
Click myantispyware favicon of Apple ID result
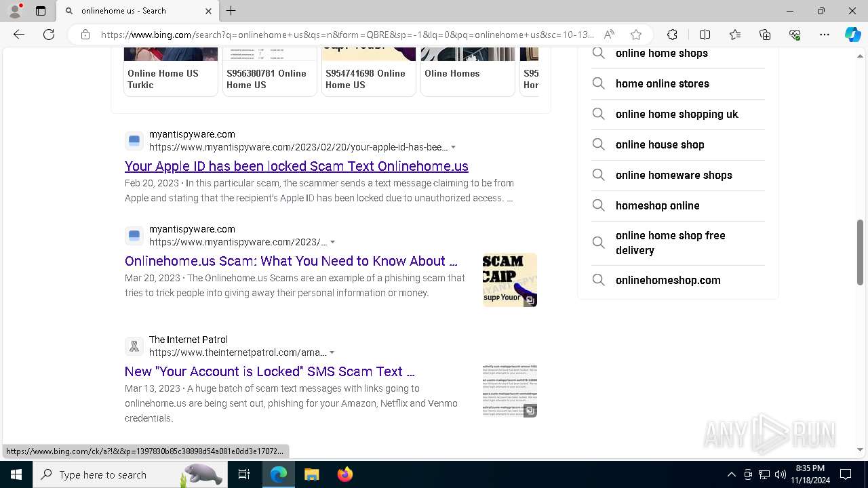click(x=134, y=141)
